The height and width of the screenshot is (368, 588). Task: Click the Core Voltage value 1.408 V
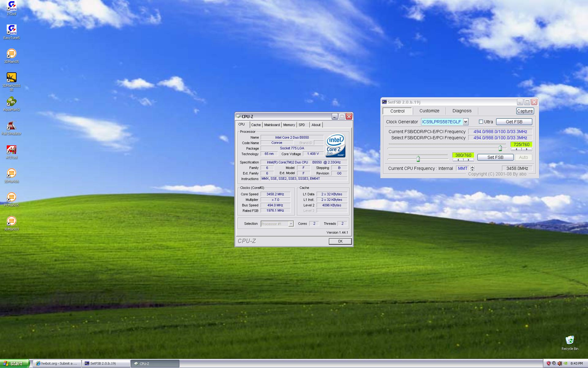click(313, 154)
